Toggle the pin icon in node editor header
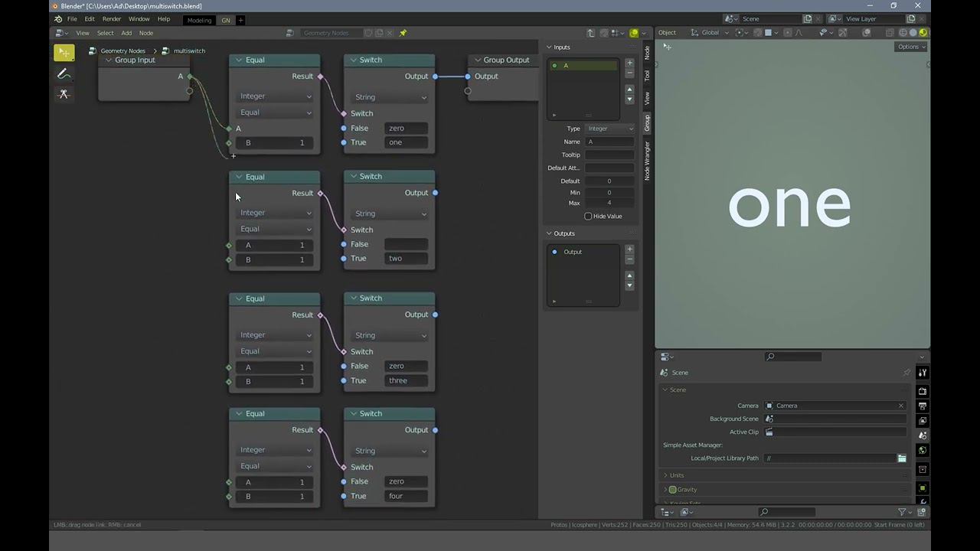Image resolution: width=980 pixels, height=551 pixels. tap(403, 33)
